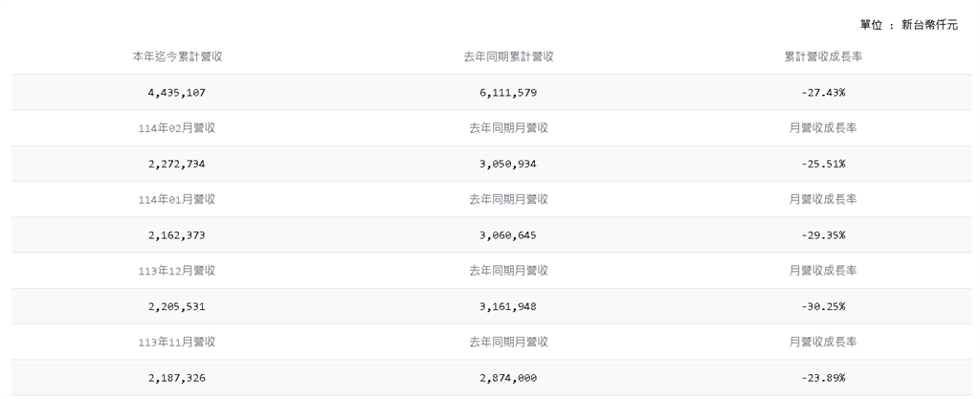
Task: Click the label 114年02月營收
Action: [x=177, y=128]
